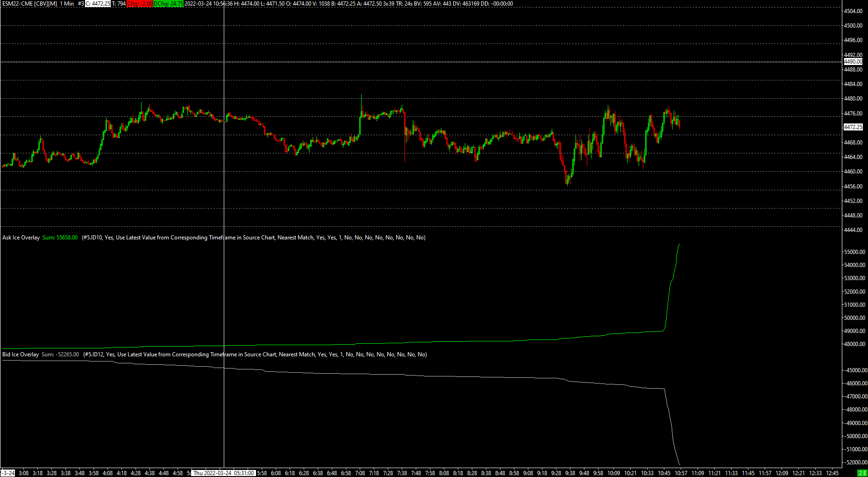This screenshot has width=868, height=477.
Task: Click the 52000.00 Ask Ice scale label
Action: pyautogui.click(x=854, y=292)
